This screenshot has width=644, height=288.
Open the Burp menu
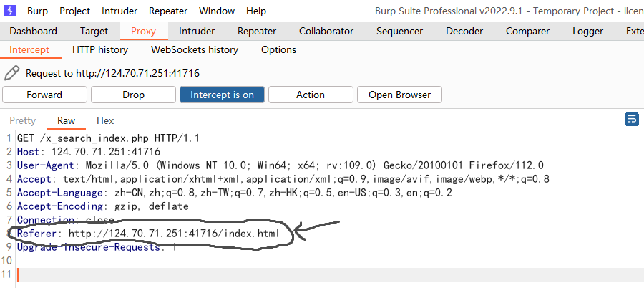pyautogui.click(x=37, y=11)
